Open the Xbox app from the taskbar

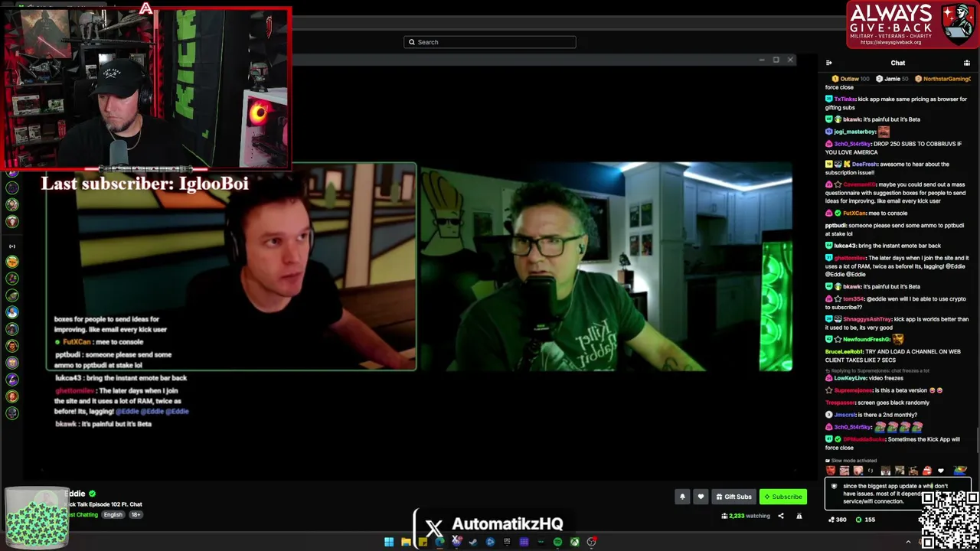[574, 542]
